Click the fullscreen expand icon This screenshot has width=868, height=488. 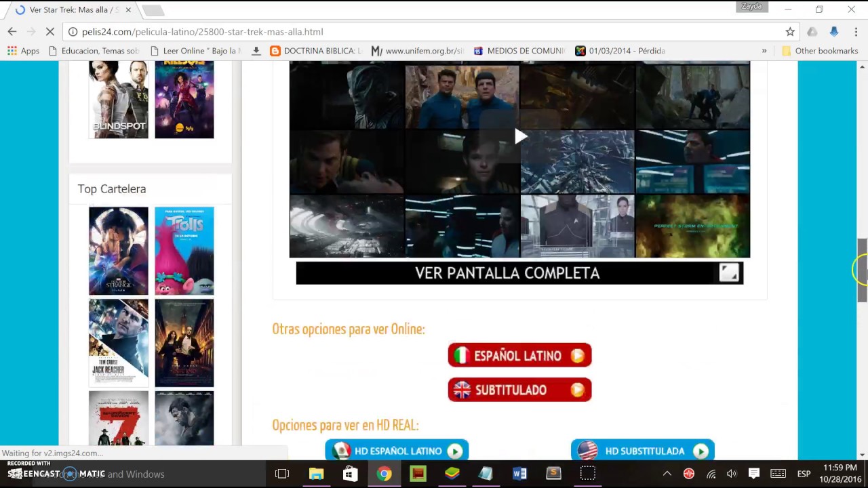coord(729,272)
